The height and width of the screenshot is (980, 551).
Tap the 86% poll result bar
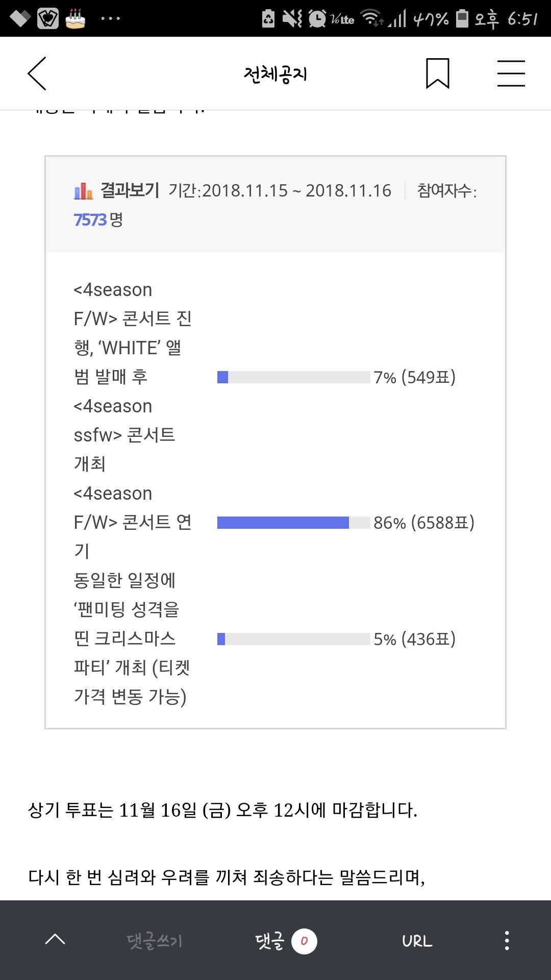(293, 523)
